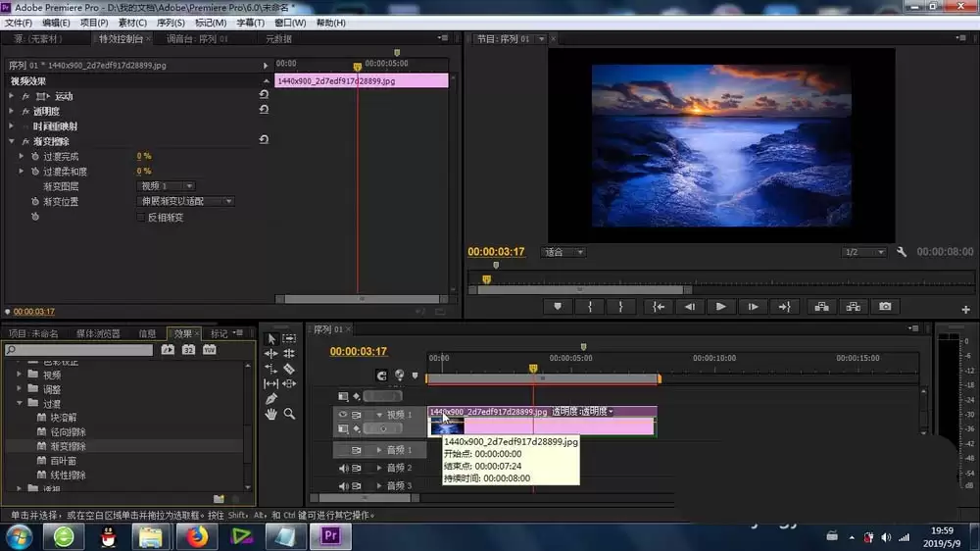Open the 适合 zoom level dropdown
The image size is (980, 551).
(x=563, y=252)
